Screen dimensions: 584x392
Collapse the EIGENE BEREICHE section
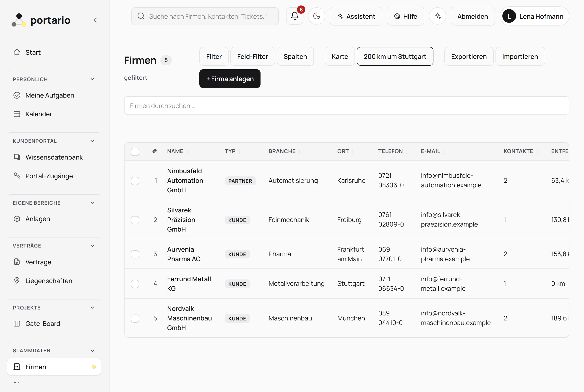click(92, 203)
